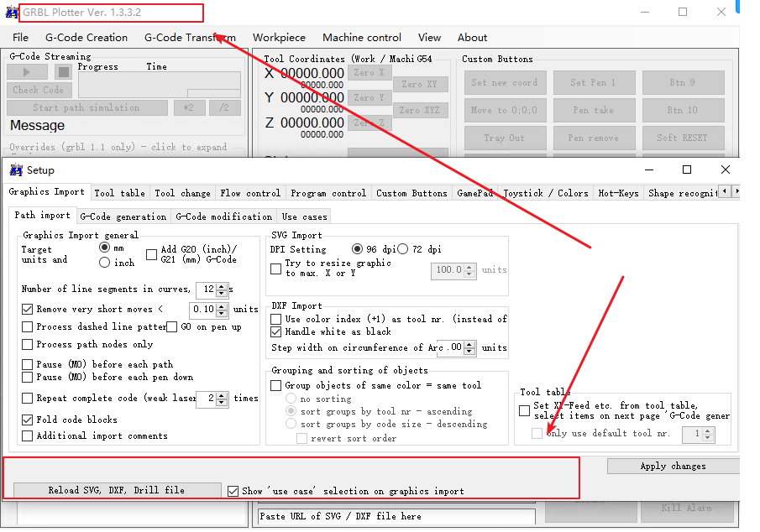Switch to the Tool table tab
Screen dimensions: 760x532
[x=119, y=193]
